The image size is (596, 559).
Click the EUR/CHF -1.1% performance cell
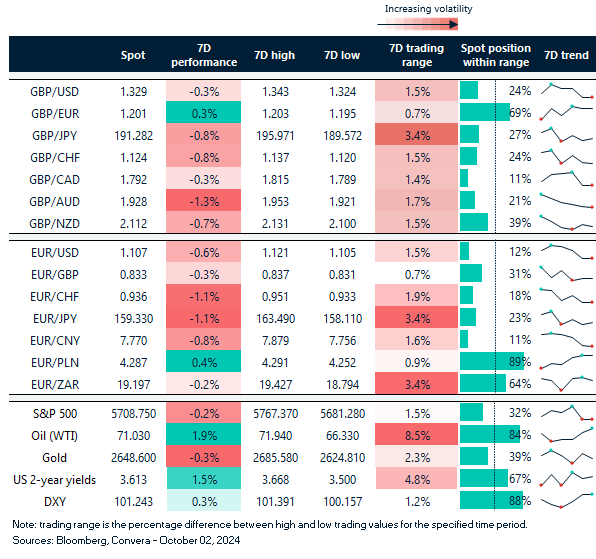pos(203,295)
